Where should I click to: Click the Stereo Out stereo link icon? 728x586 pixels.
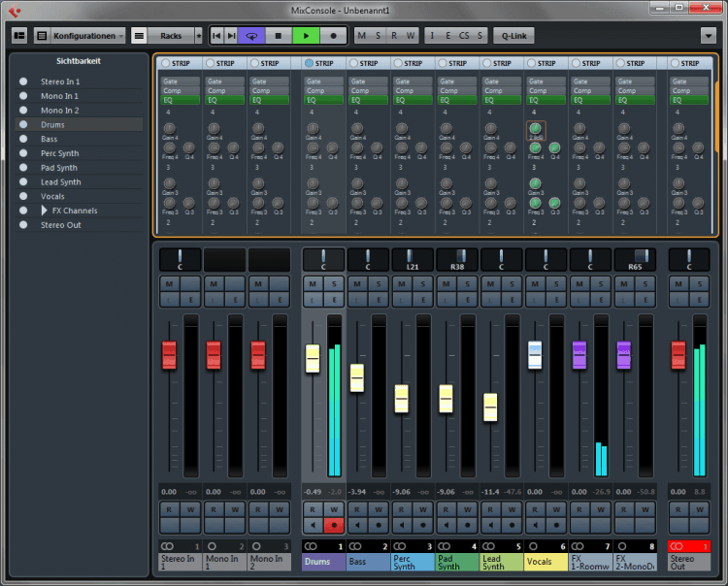click(677, 546)
